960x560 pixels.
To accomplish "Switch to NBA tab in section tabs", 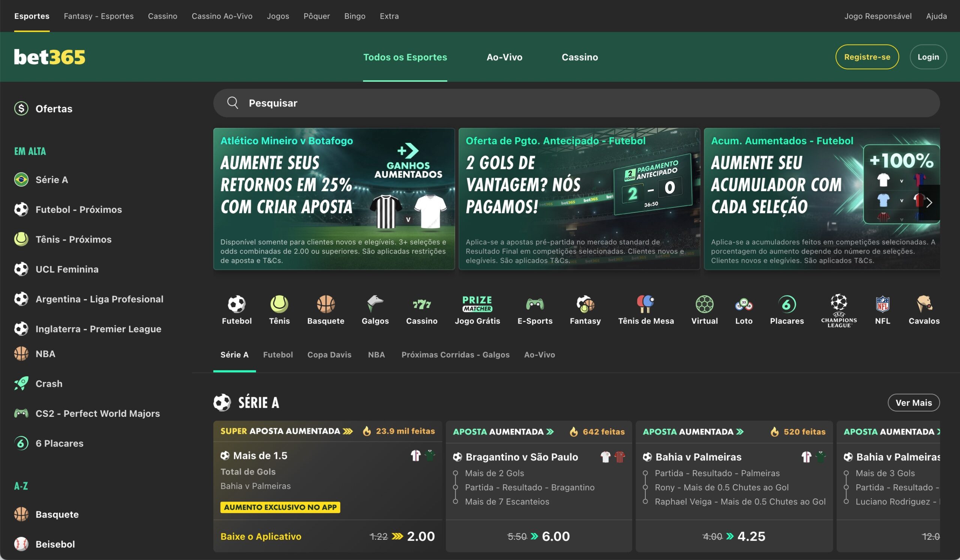I will point(376,355).
